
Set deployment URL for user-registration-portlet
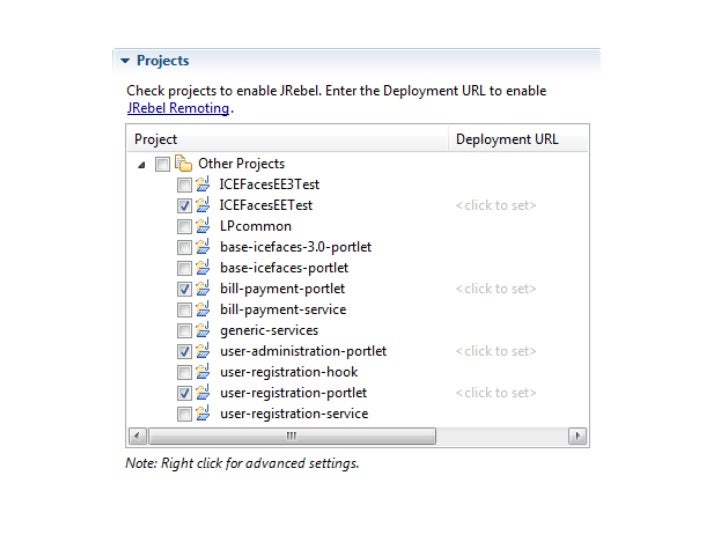(495, 393)
